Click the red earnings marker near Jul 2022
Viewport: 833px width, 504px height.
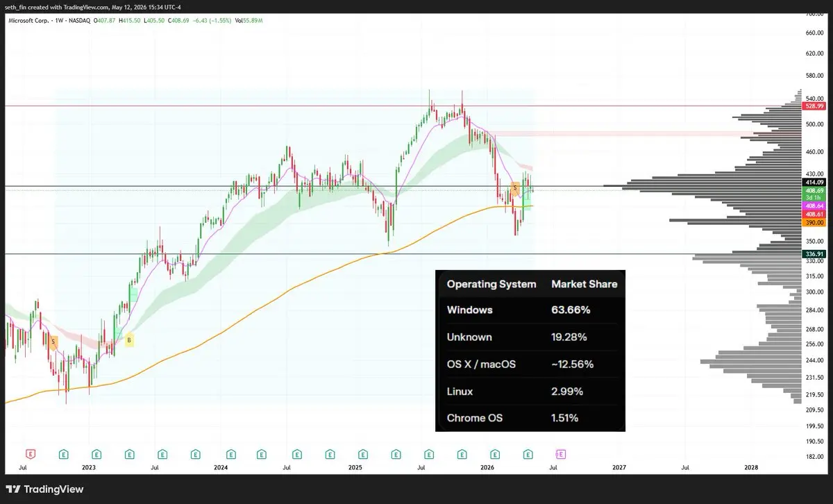(x=30, y=454)
